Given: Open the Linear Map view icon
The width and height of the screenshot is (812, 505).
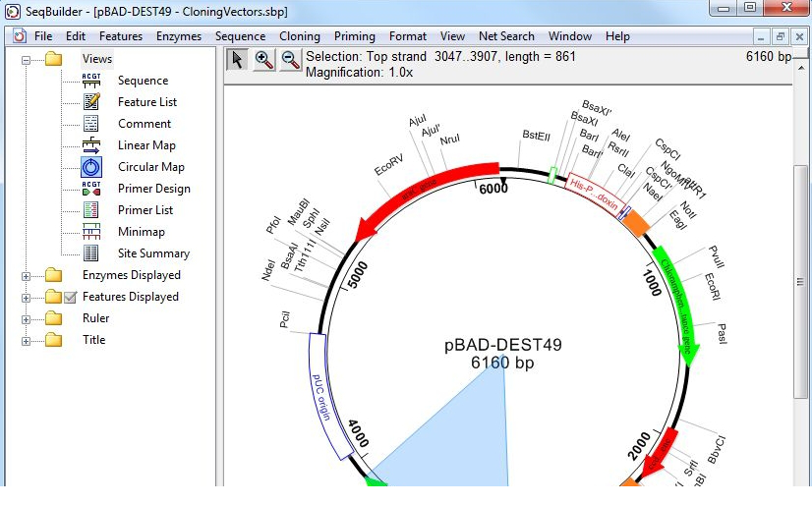Looking at the screenshot, I should click(91, 145).
